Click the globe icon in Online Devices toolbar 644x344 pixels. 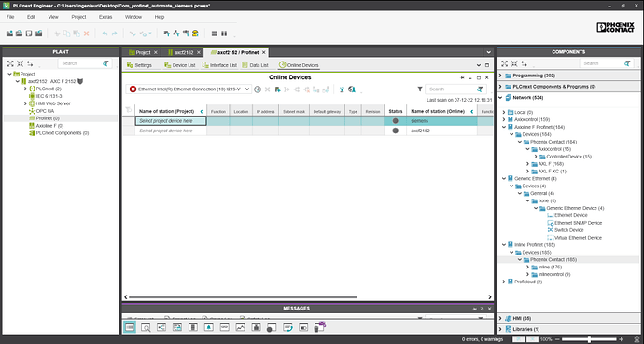[352, 89]
